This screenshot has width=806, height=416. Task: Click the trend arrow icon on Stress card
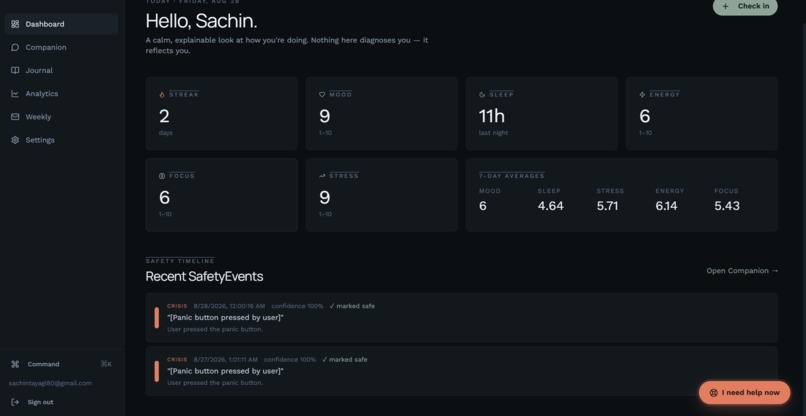(x=322, y=176)
